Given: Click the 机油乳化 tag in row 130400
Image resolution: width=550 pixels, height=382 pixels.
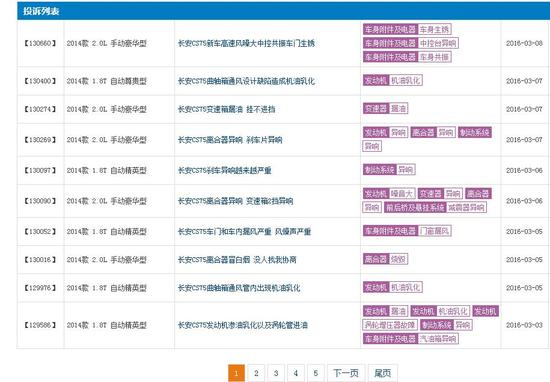Looking at the screenshot, I should pyautogui.click(x=405, y=80).
